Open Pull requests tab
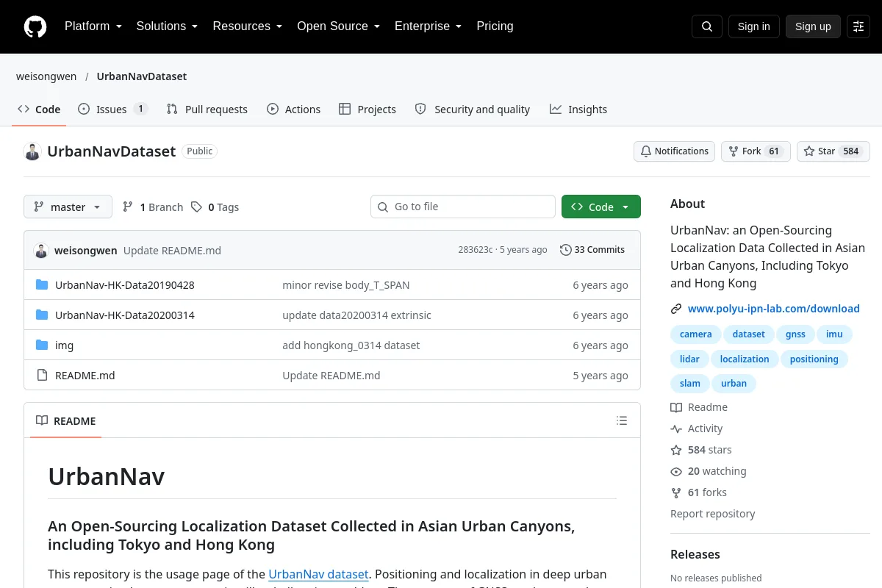Screen dimensions: 882x588 pos(207,110)
